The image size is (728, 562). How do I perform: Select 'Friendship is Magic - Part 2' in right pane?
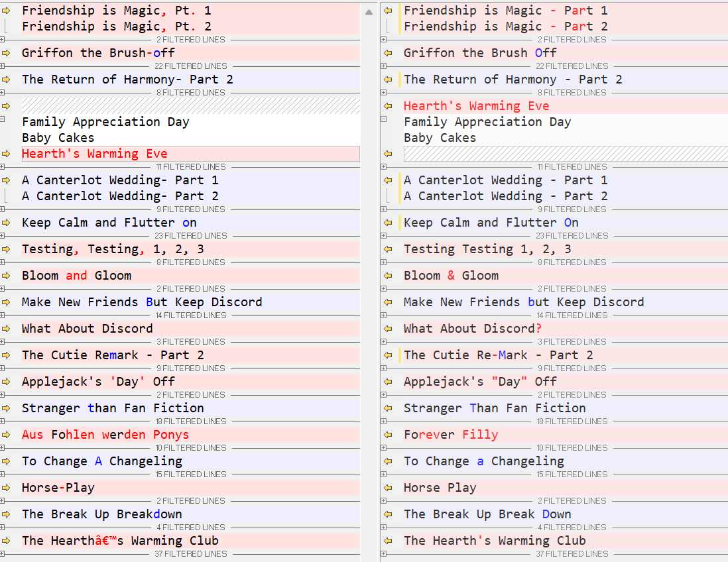point(506,27)
